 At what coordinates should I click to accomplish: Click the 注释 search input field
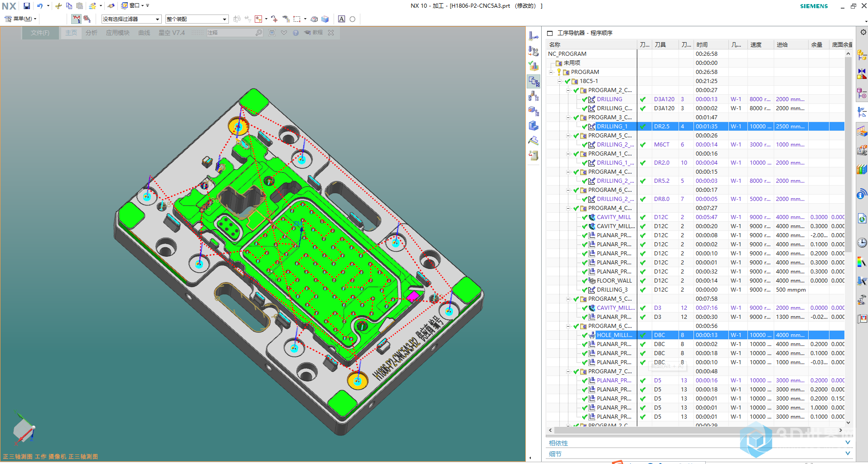point(231,33)
